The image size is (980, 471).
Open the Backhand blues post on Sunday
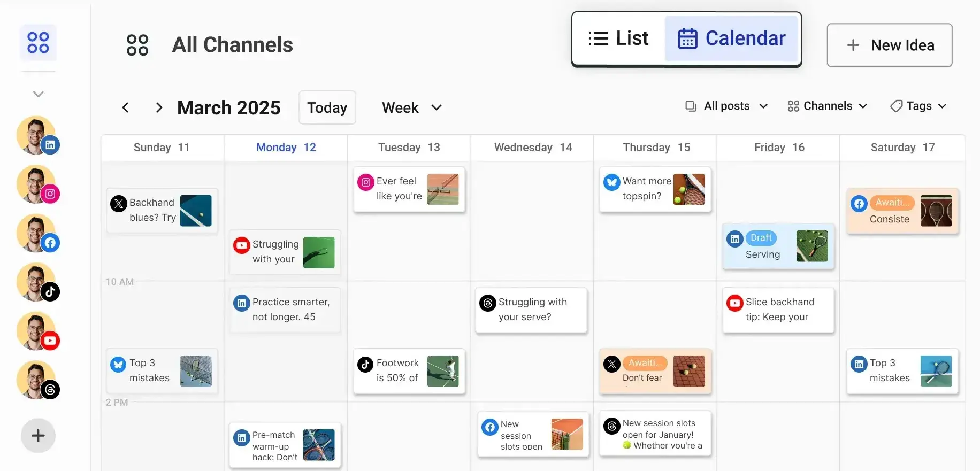coord(162,211)
